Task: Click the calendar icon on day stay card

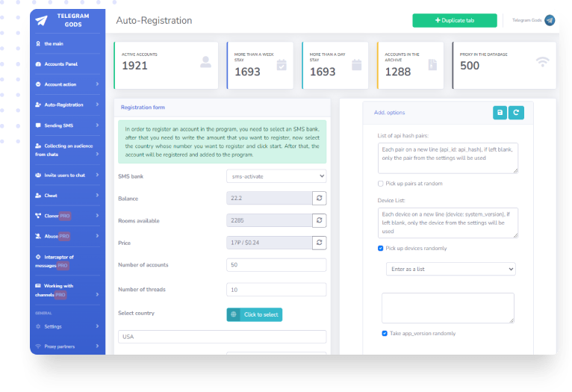Action: 357,65
